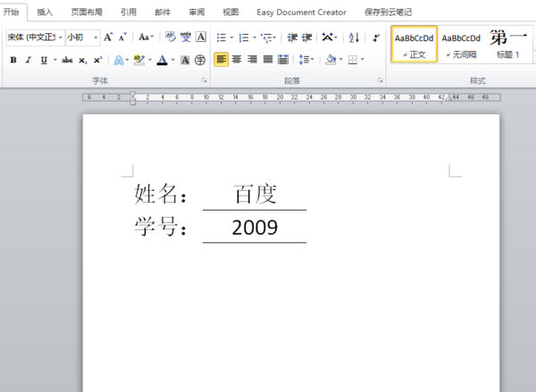Place cursor in the number 2009
The image size is (536, 392).
pyautogui.click(x=255, y=228)
